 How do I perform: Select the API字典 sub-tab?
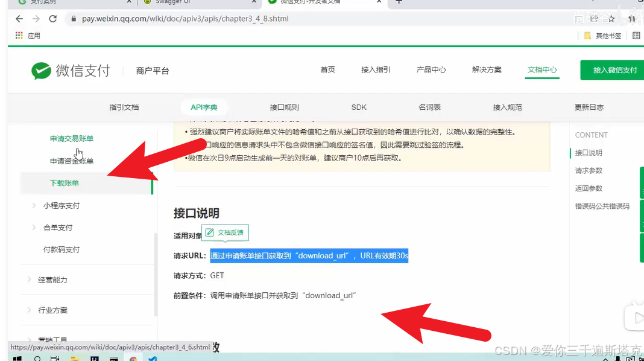point(204,107)
